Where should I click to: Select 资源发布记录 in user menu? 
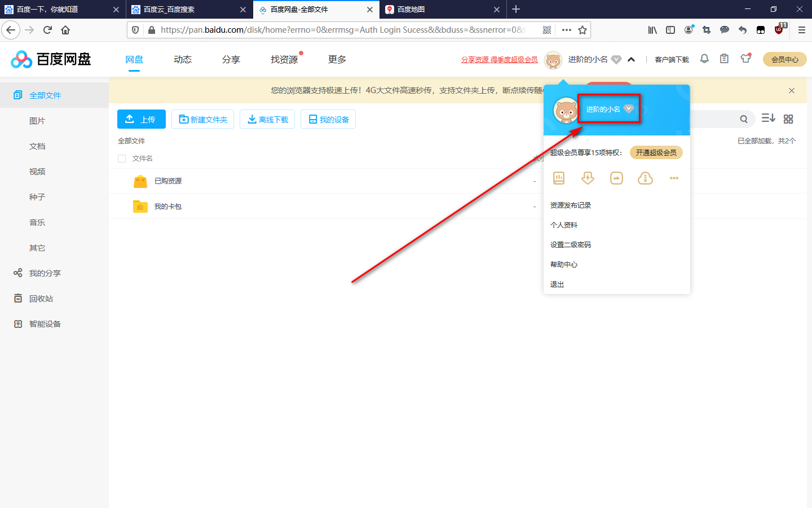(x=571, y=205)
